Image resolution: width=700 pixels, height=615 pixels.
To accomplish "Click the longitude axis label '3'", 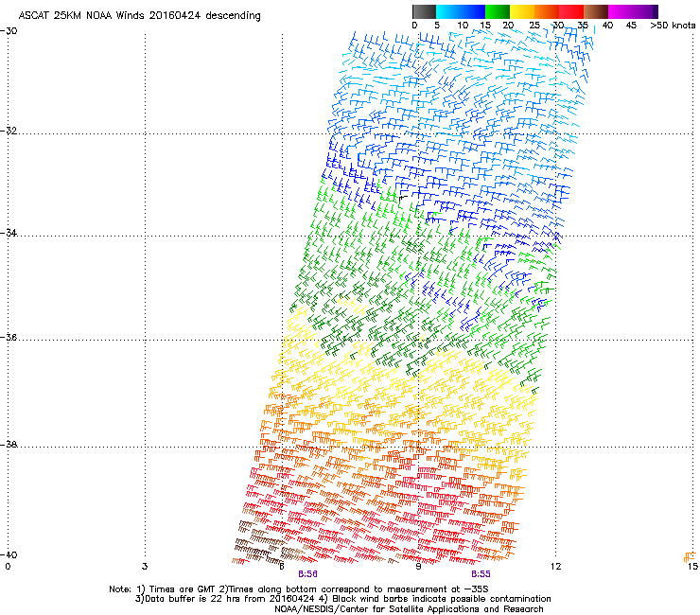I will click(x=144, y=567).
